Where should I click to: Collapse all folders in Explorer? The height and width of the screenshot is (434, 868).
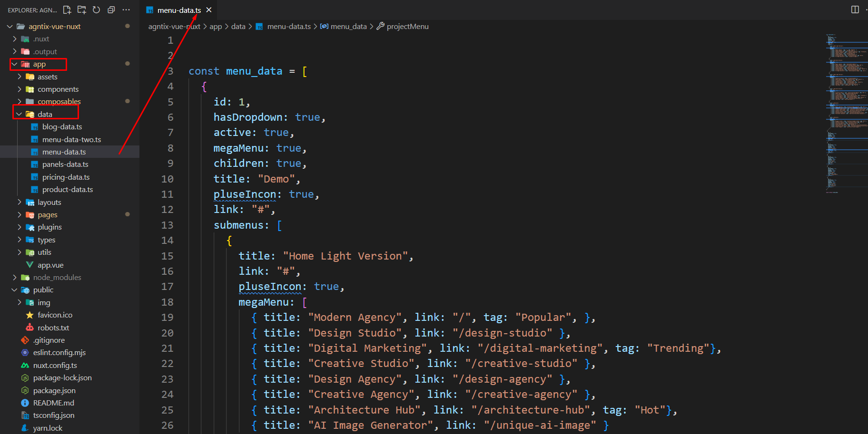[111, 10]
